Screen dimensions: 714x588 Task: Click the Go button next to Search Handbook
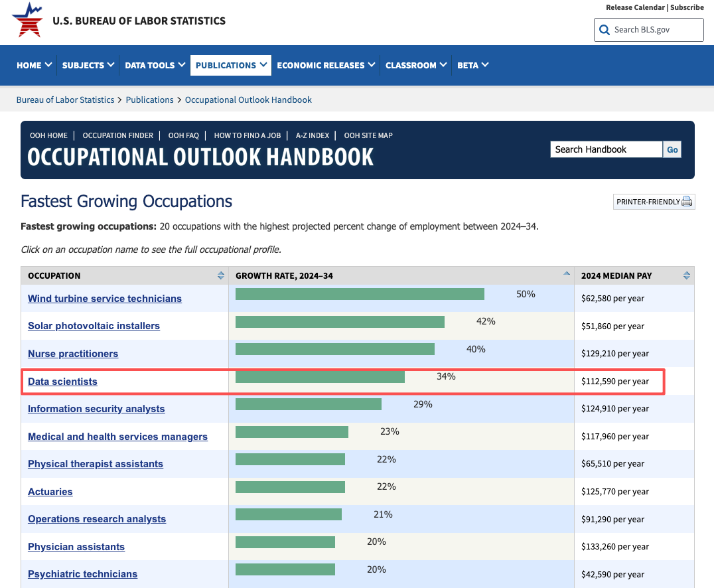coord(672,149)
